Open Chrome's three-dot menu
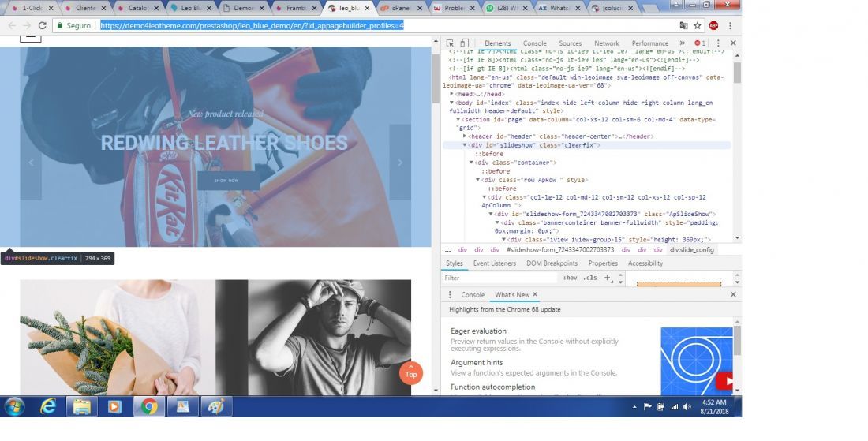Image resolution: width=868 pixels, height=441 pixels. coord(730,25)
